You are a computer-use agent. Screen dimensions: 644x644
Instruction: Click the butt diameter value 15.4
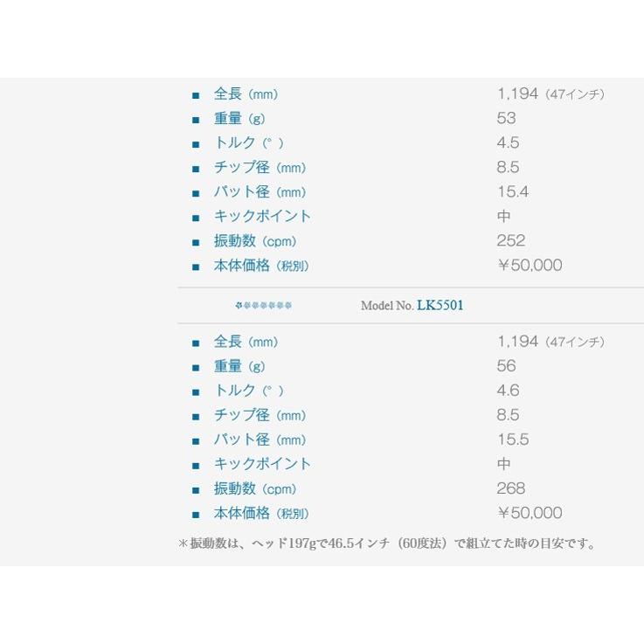point(513,192)
